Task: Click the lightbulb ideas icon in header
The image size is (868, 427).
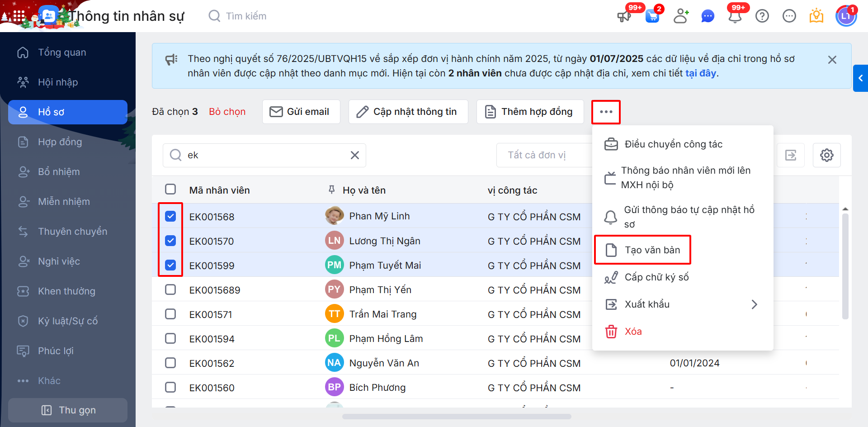Action: 816,16
